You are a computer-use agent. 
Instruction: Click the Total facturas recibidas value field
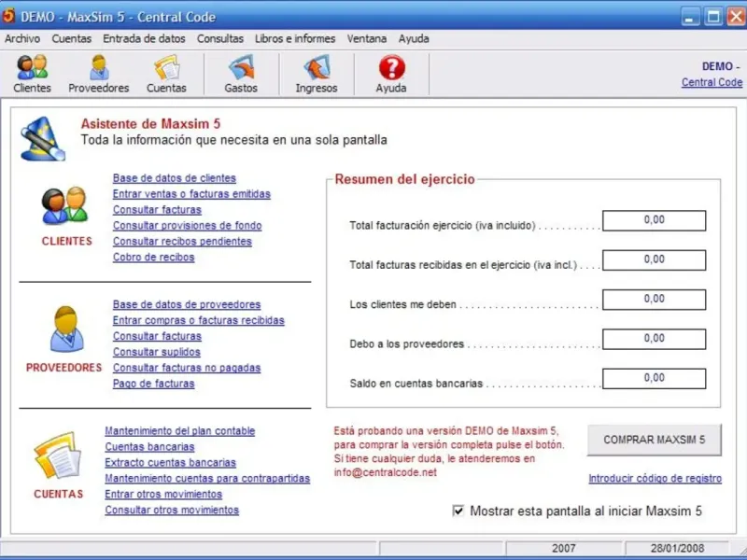tap(655, 260)
